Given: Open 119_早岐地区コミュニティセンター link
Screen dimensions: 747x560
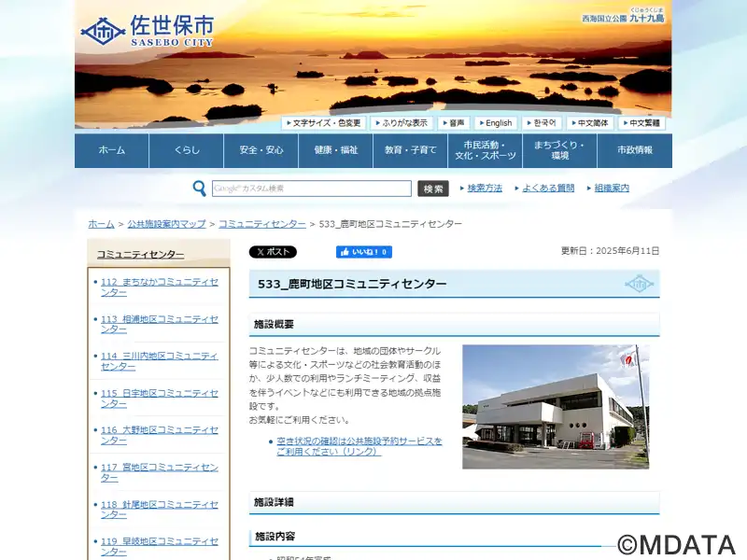Looking at the screenshot, I should (x=160, y=547).
